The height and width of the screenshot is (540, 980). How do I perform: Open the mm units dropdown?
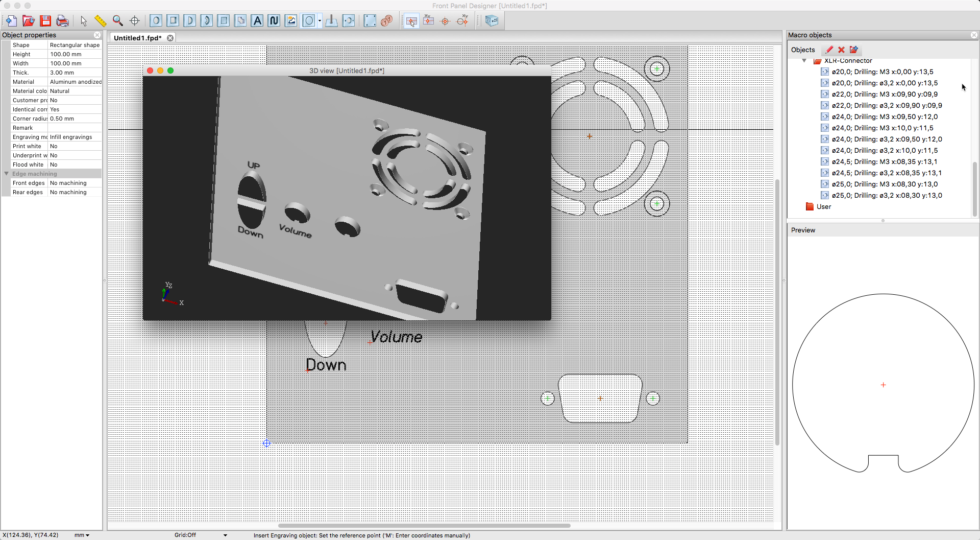[x=82, y=535]
